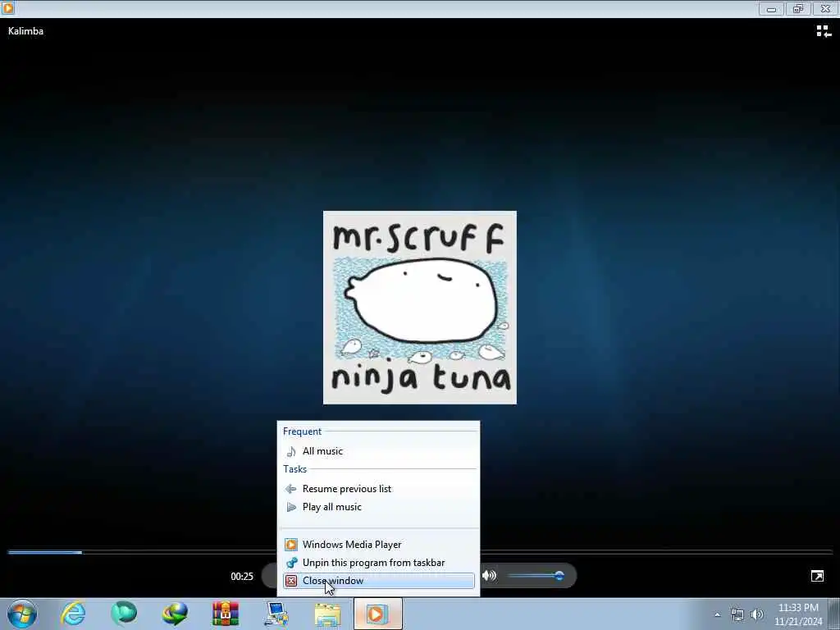Open the clock showing 11:33 PM

[798, 614]
